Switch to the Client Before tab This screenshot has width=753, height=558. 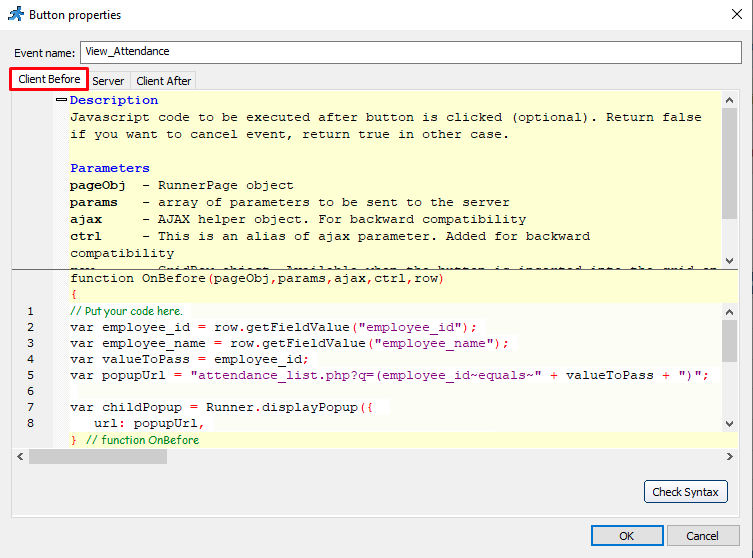point(49,80)
